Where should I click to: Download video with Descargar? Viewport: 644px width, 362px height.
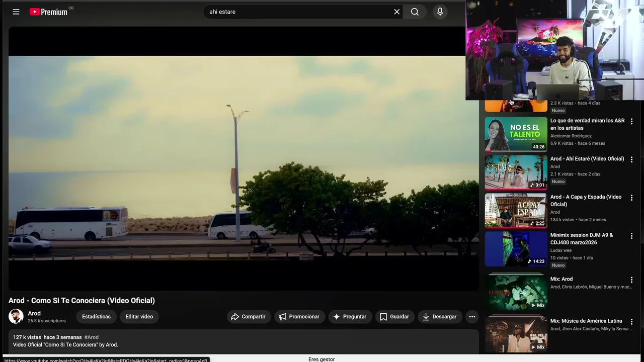(x=439, y=317)
